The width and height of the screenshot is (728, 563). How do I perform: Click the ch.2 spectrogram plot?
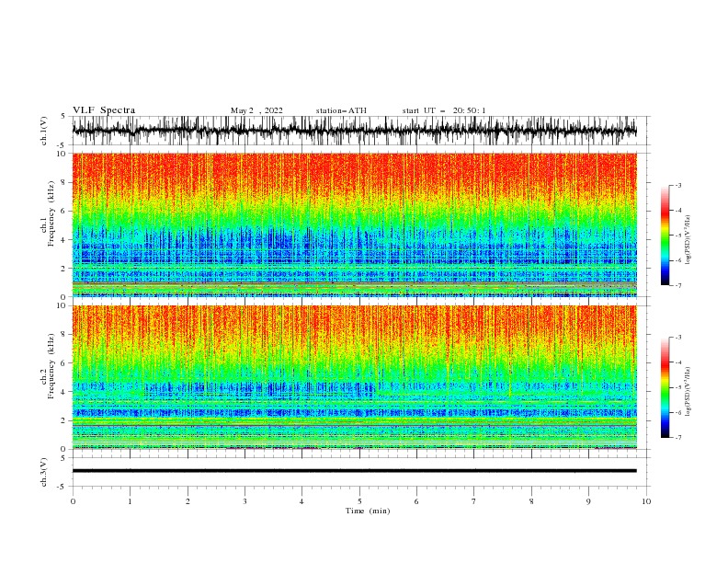[x=354, y=377]
